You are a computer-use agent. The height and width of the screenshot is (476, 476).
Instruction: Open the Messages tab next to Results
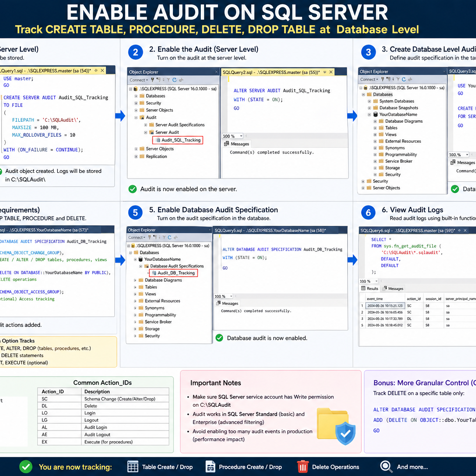tap(393, 288)
